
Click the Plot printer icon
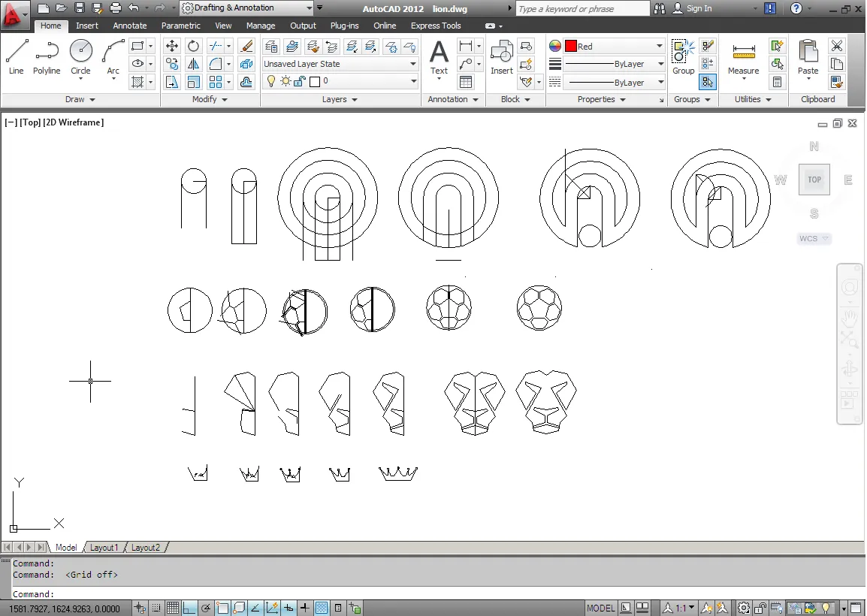(x=116, y=8)
